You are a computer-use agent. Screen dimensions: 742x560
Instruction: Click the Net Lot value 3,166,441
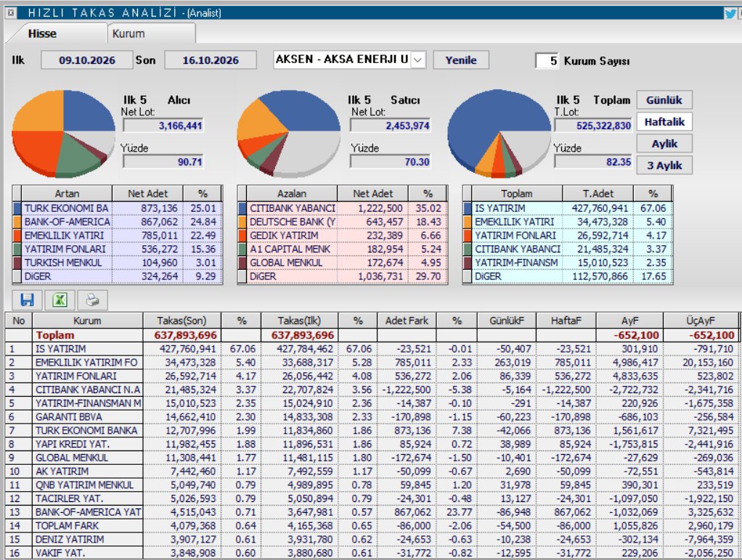click(163, 125)
